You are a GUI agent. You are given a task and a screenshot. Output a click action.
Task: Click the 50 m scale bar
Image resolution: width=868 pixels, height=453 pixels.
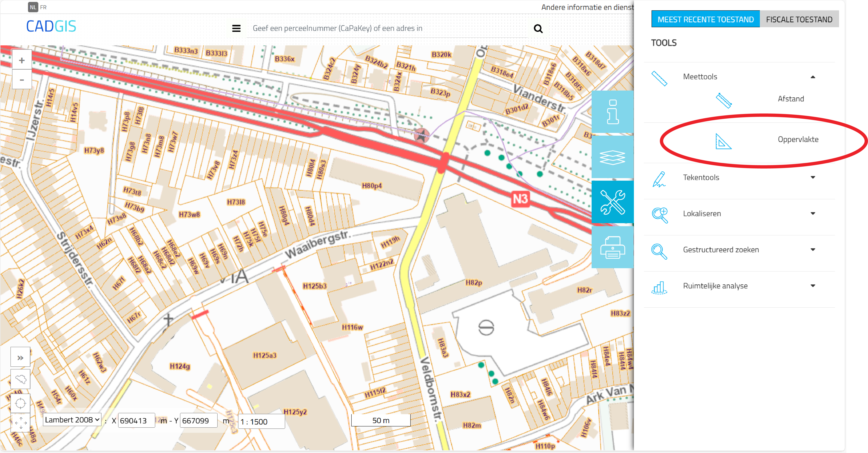point(381,420)
